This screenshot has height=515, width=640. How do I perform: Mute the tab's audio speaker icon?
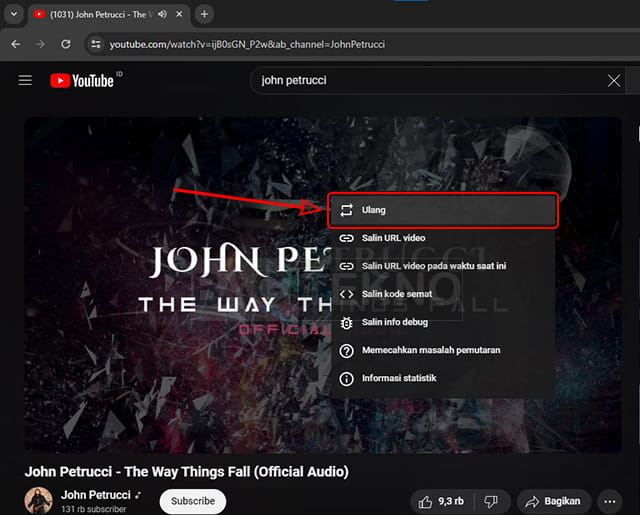coord(162,14)
